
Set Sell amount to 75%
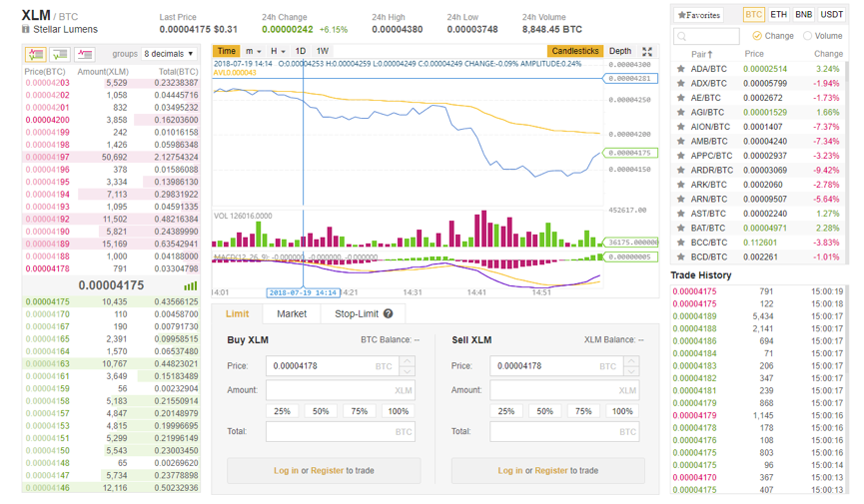click(583, 411)
